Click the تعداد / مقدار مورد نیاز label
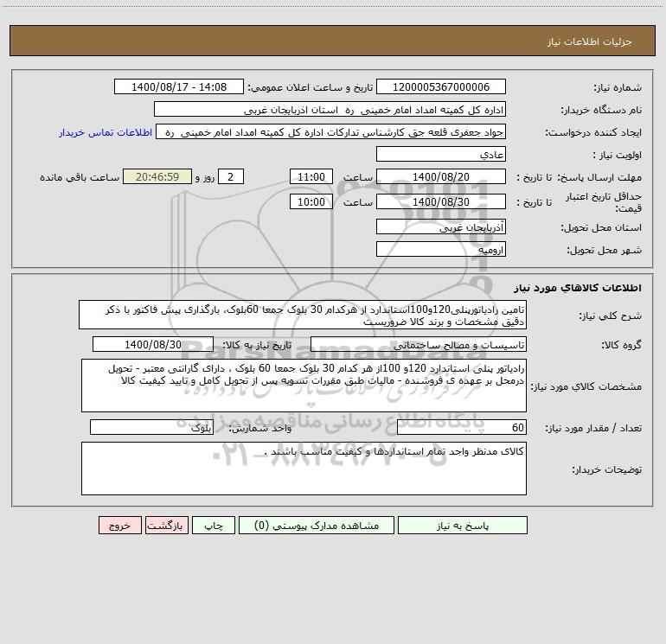Screen dimensions: 666x644 point(593,428)
